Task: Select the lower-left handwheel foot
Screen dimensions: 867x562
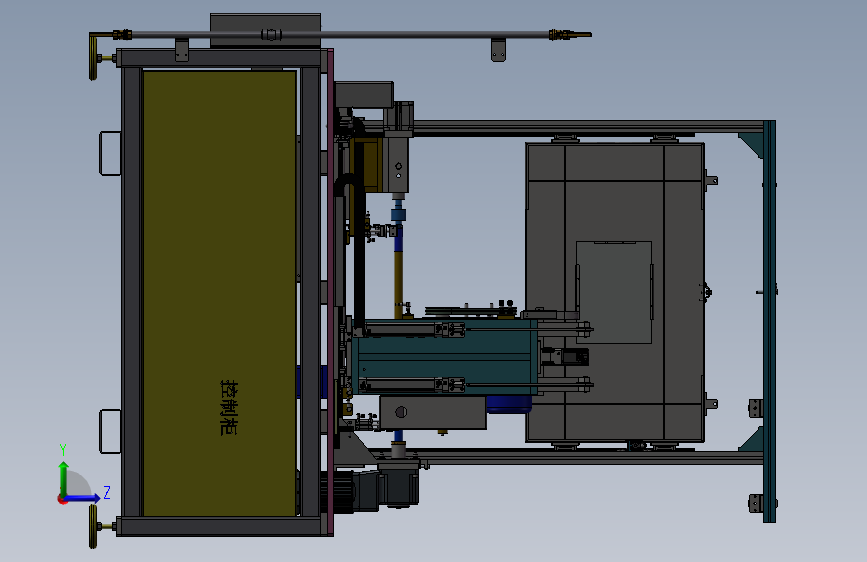Action: tap(93, 527)
